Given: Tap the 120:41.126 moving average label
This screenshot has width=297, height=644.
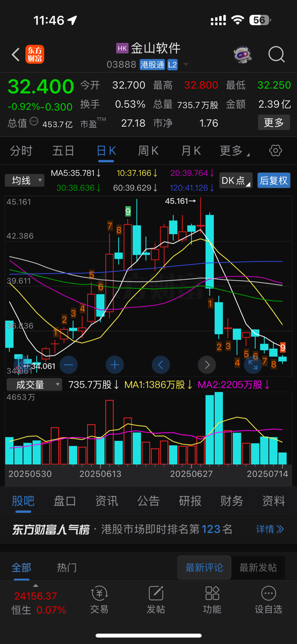Looking at the screenshot, I should (192, 188).
